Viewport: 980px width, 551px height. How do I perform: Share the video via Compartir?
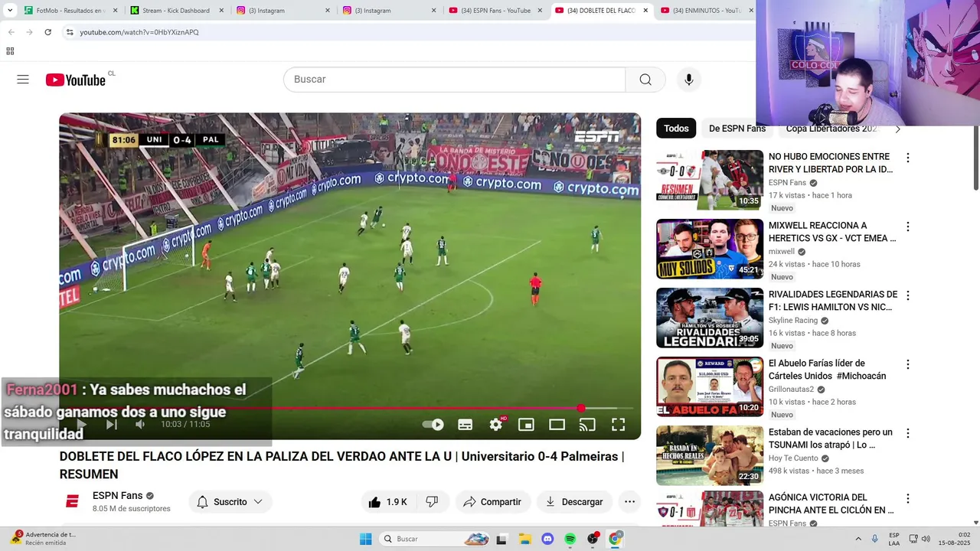tap(493, 502)
